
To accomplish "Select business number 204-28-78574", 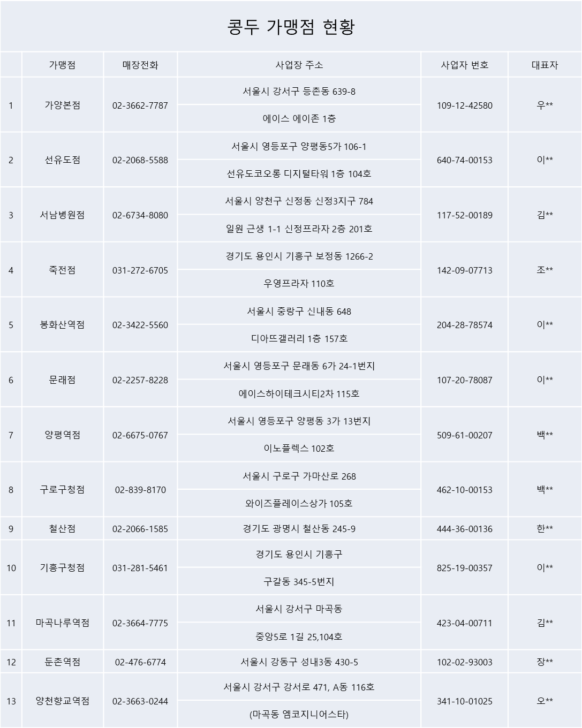I will click(464, 325).
